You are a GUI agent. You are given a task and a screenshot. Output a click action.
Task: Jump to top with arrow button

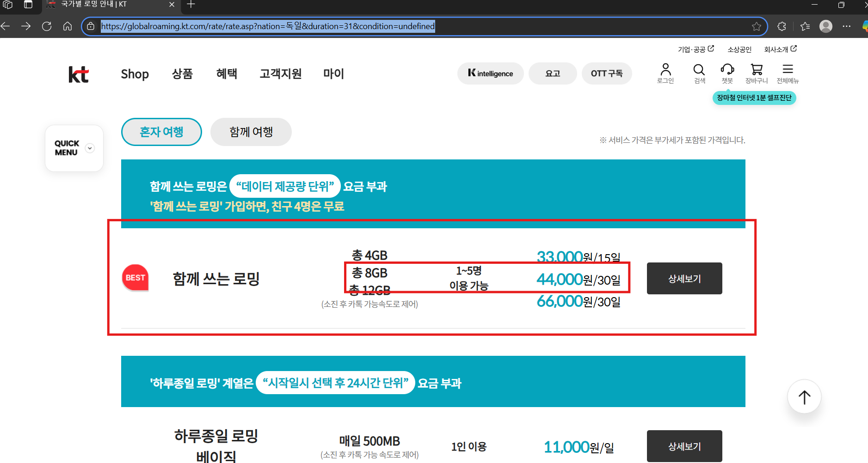click(805, 397)
